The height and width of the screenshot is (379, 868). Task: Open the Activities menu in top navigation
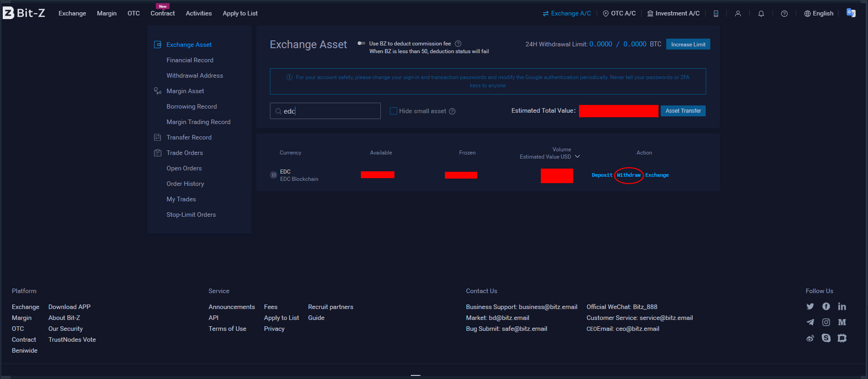[199, 14]
